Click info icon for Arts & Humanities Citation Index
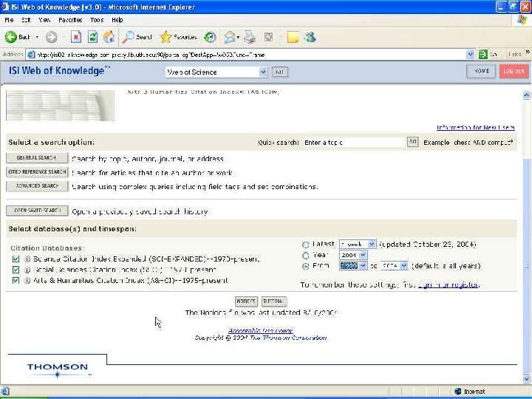The width and height of the screenshot is (532, 399). pos(27,281)
